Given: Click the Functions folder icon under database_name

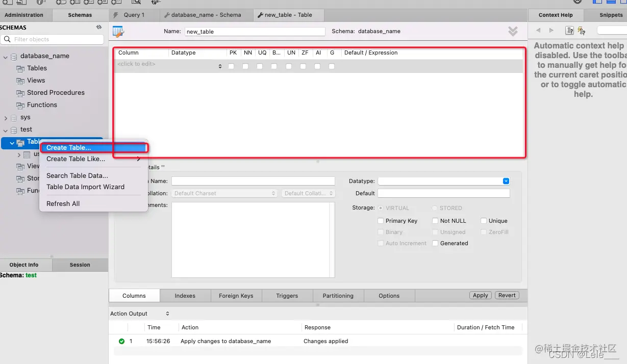Looking at the screenshot, I should (20, 105).
